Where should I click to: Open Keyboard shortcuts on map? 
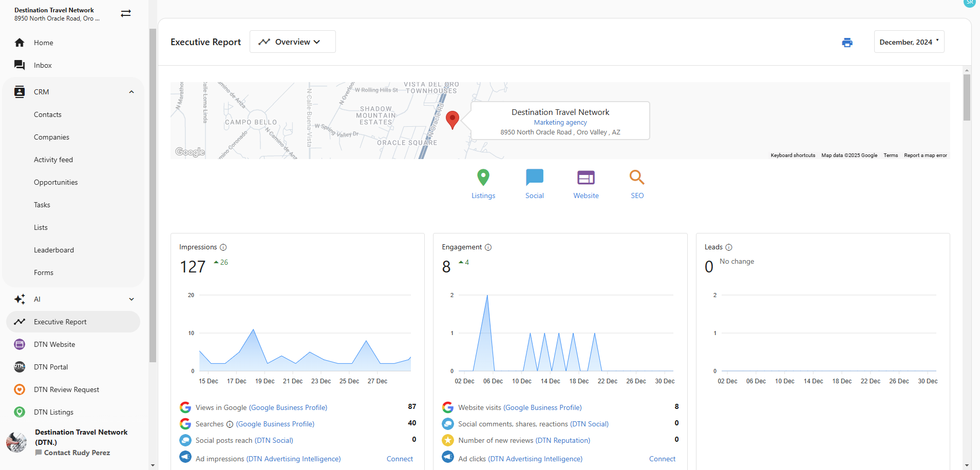pyautogui.click(x=793, y=155)
